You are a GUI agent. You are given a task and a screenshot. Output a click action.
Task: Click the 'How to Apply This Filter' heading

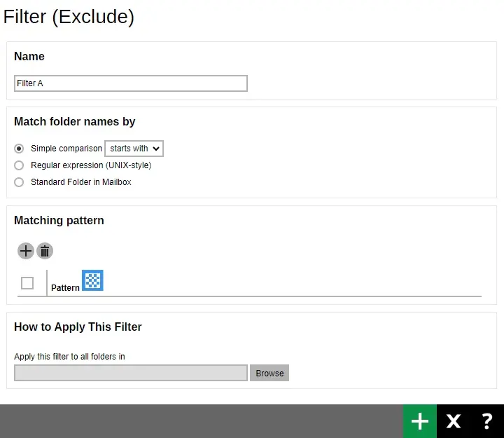[x=78, y=327]
